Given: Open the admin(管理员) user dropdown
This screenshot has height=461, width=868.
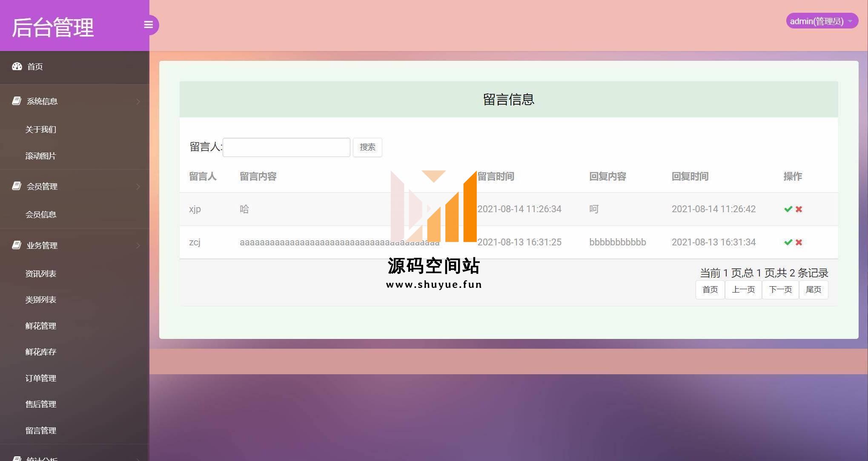Looking at the screenshot, I should point(822,21).
